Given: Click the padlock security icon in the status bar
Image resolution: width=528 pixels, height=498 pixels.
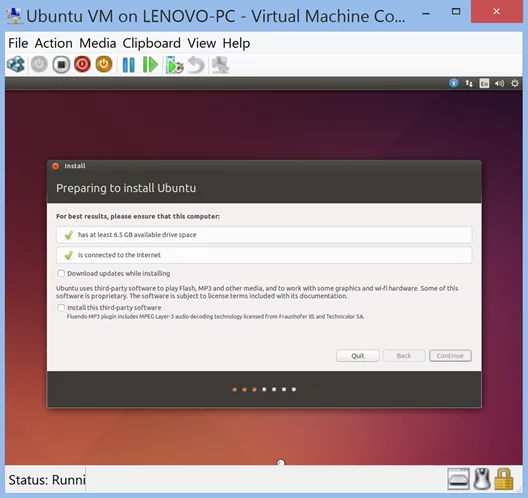Looking at the screenshot, I should coord(504,478).
